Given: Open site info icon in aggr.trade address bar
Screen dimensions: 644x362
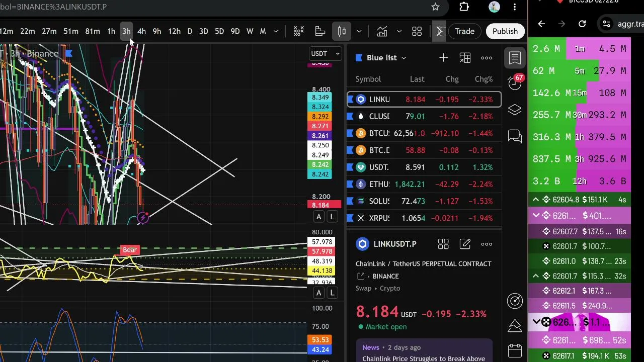Looking at the screenshot, I should (607, 24).
